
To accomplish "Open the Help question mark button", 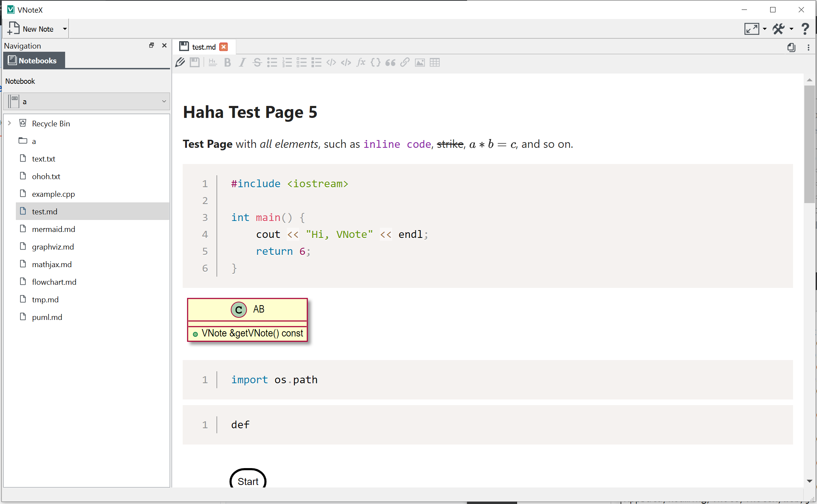I will point(805,29).
